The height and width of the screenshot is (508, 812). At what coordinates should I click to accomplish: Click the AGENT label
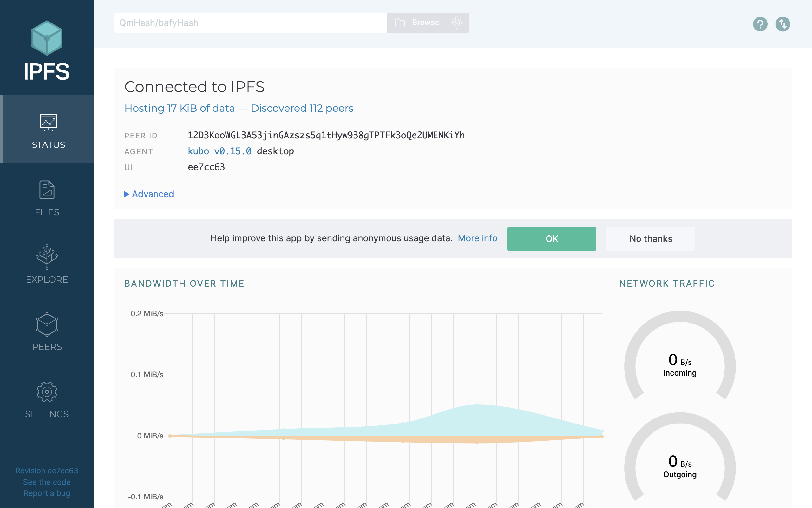point(139,151)
